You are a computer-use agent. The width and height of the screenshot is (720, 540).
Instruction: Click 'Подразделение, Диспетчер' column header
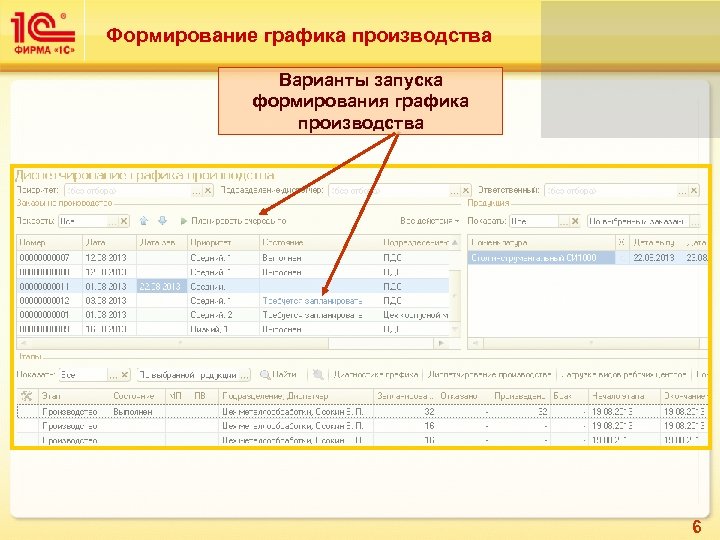[x=296, y=396]
